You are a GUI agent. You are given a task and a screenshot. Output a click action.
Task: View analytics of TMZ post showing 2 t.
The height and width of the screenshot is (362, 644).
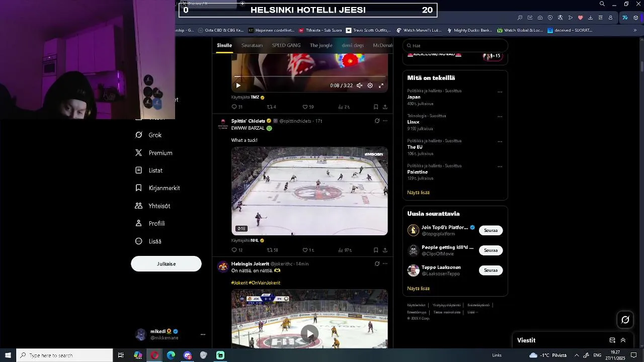tap(344, 107)
